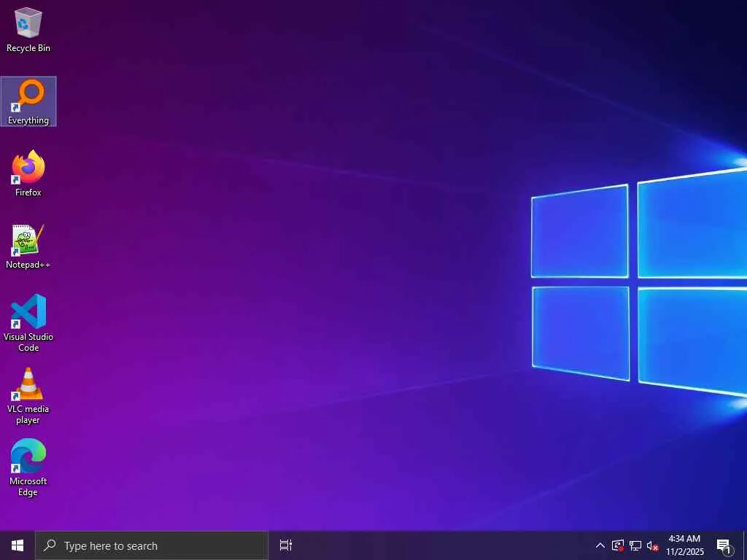Select the Visual Studio Code shortcut

tap(28, 323)
